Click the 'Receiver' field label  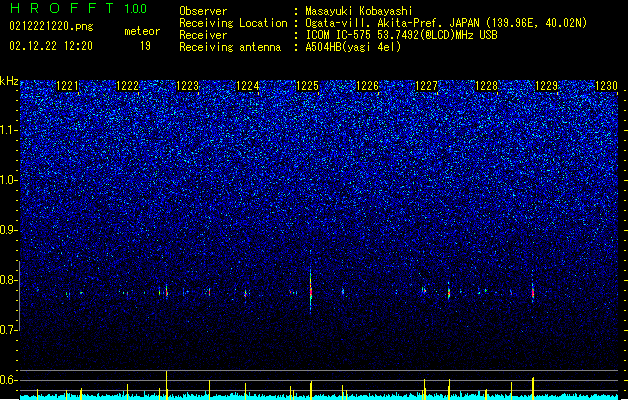point(203,35)
